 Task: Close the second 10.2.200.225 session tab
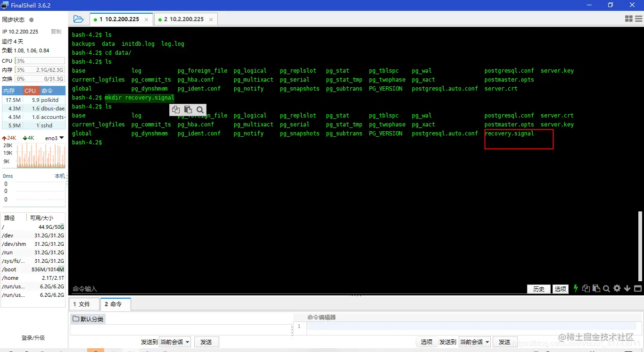pyautogui.click(x=211, y=19)
